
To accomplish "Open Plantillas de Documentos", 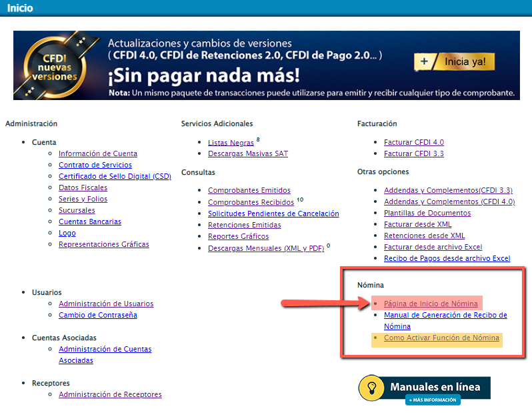I will click(x=427, y=213).
